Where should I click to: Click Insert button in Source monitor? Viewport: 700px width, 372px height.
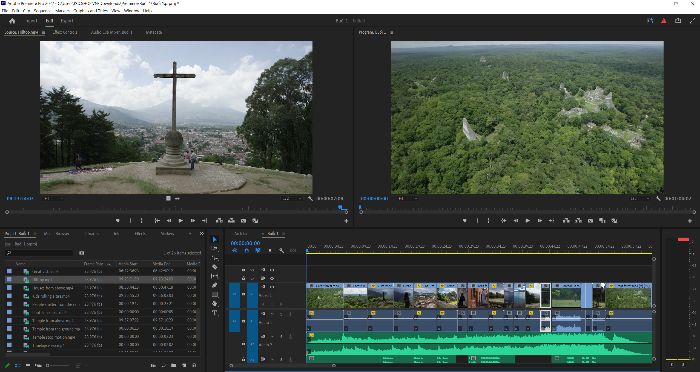219,221
